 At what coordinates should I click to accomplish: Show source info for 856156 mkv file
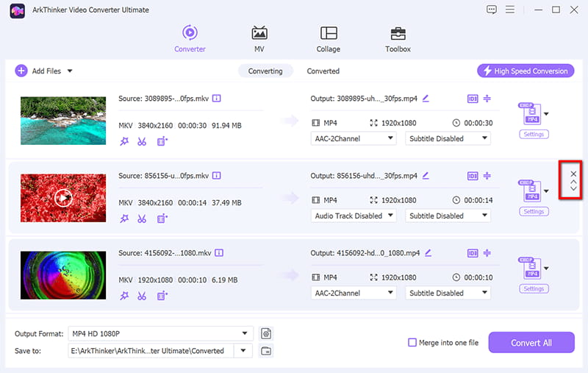[216, 176]
